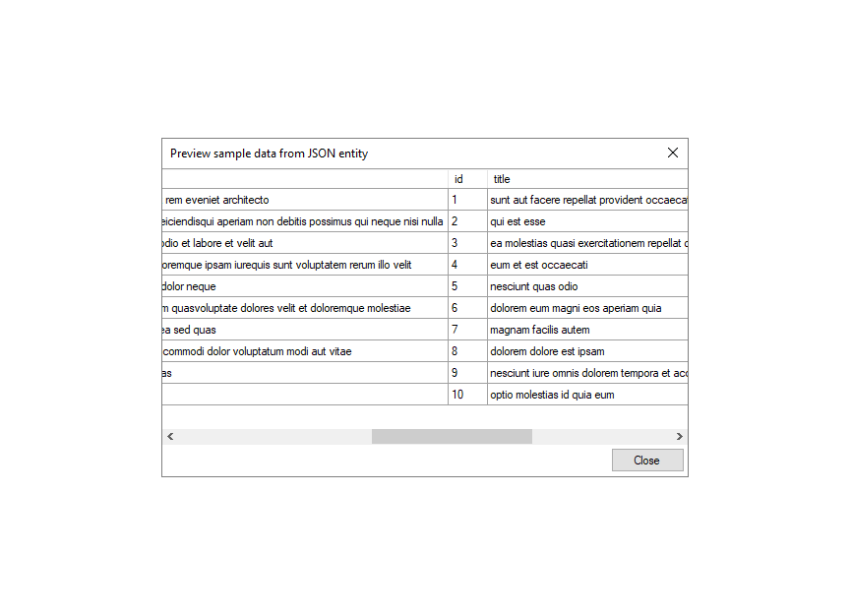
Task: Select the title cell 'qui est esse'
Action: tap(586, 221)
